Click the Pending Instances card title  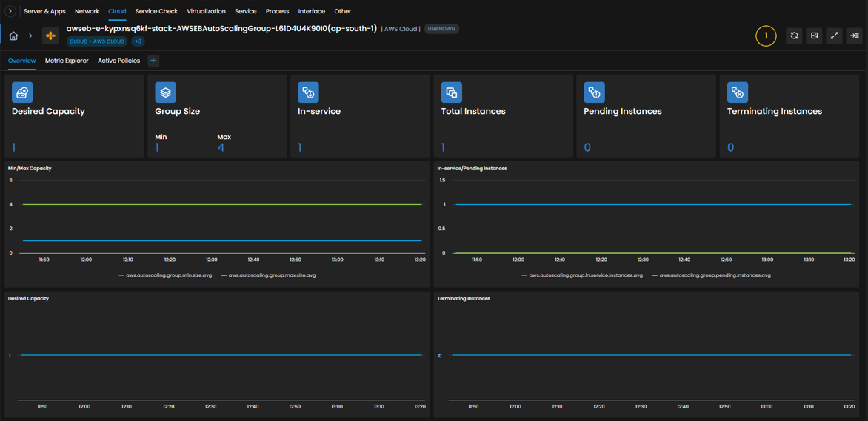[x=623, y=111]
